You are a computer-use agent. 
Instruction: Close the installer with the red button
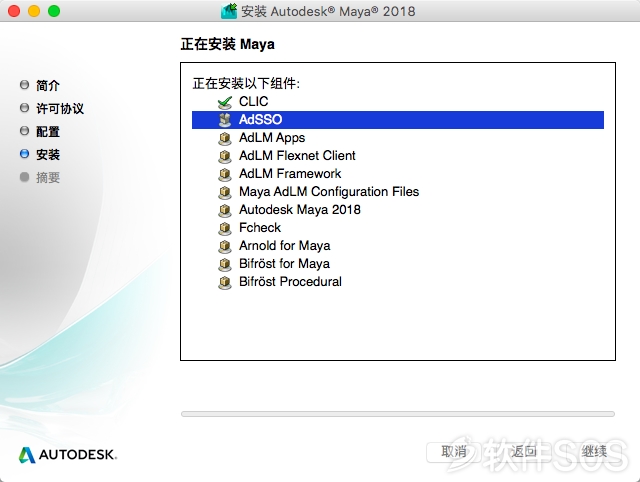14,11
